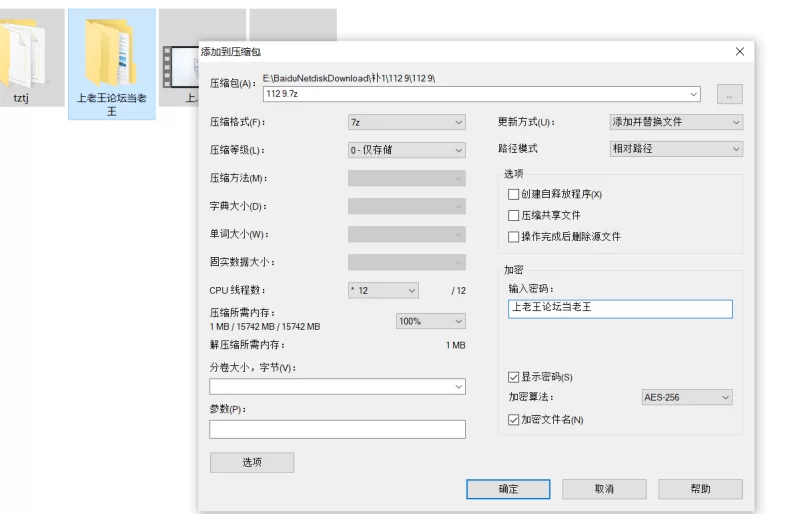
Task: Open the 加密算法 AES-256 dropdown
Action: (687, 397)
